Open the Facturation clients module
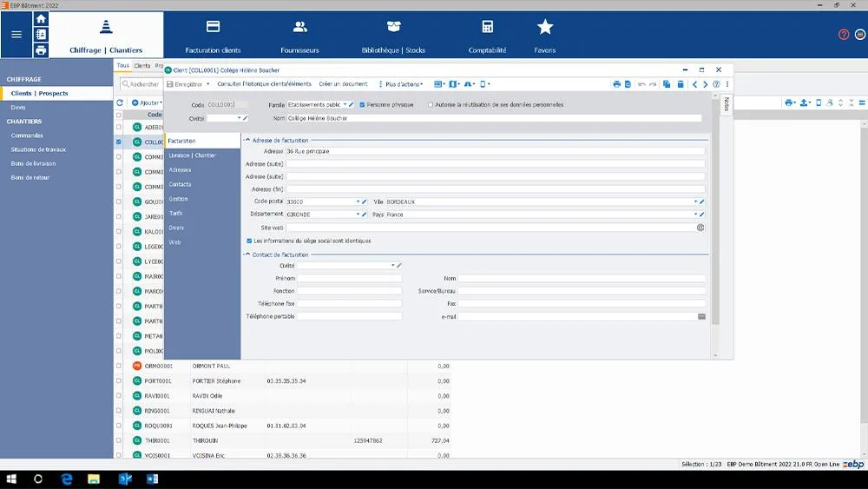Viewport: 868px width, 489px height. (214, 36)
